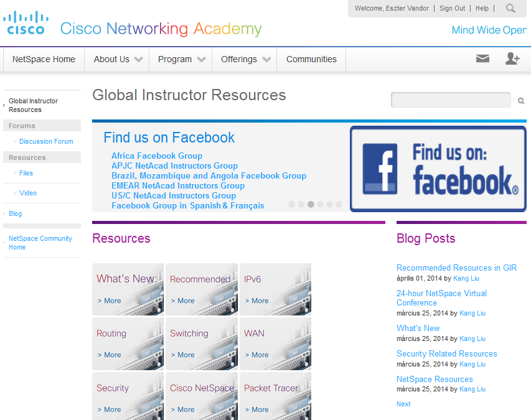Select the second carousel dot
This screenshot has width=531, height=420.
[x=301, y=205]
